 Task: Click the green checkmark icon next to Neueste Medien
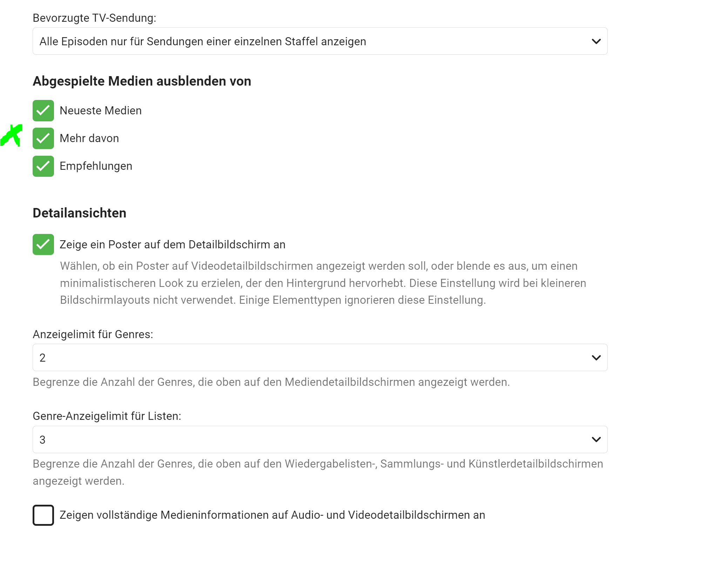pos(43,110)
